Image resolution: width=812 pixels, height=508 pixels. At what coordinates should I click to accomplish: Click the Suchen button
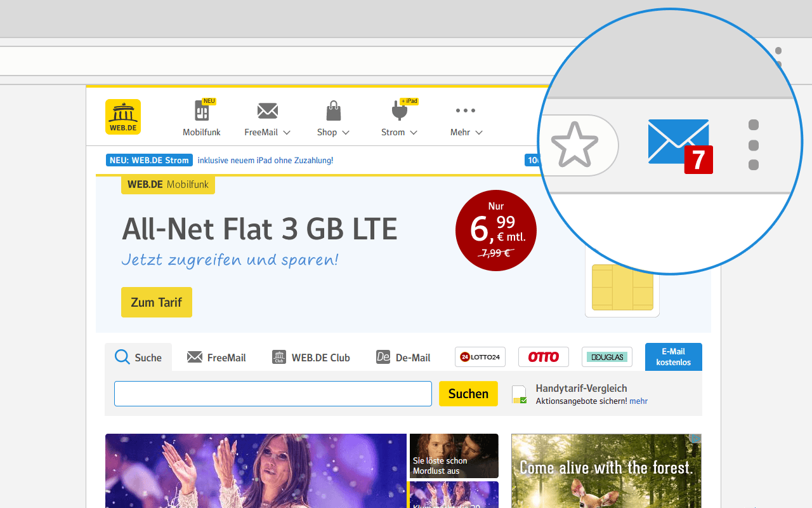468,394
